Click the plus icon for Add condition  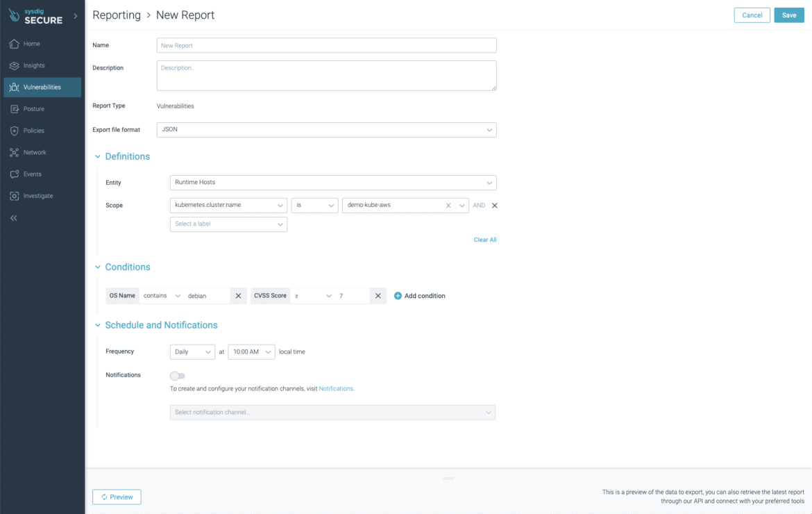398,296
